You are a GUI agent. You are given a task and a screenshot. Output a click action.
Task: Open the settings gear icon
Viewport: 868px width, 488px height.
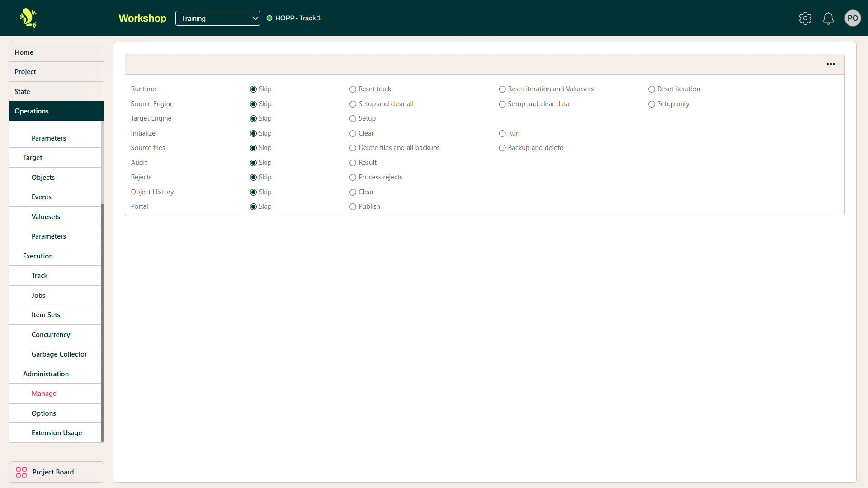(805, 18)
